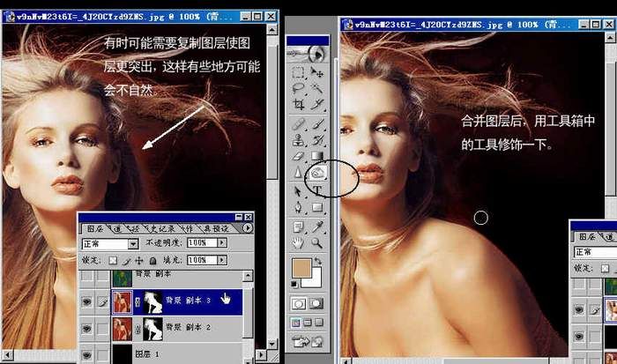
Task: Click Adobe Online eye logo in toolbox
Action: [x=308, y=54]
